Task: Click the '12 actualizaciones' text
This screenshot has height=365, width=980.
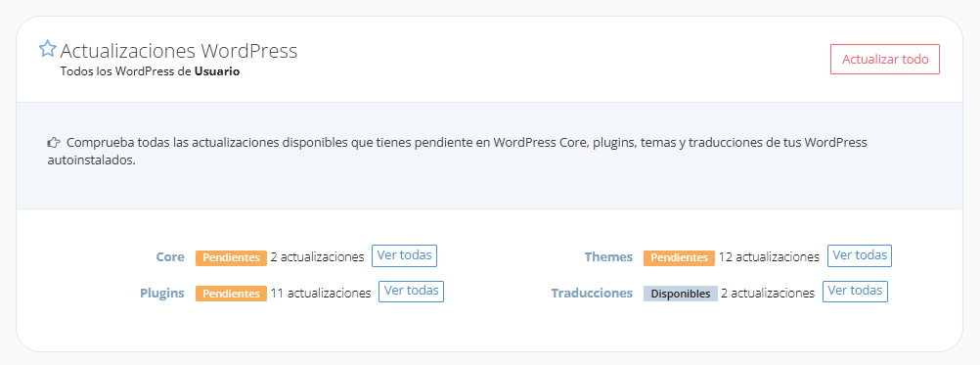Action: tap(769, 257)
